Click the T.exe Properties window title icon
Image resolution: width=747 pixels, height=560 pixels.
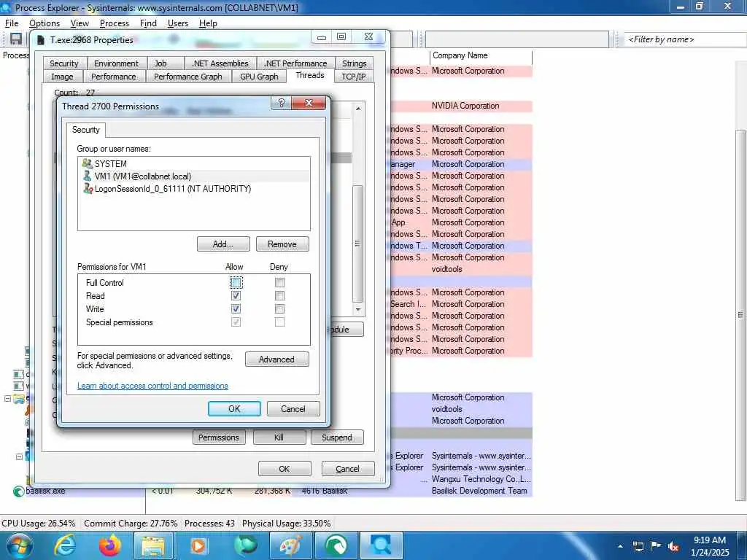[x=41, y=40]
